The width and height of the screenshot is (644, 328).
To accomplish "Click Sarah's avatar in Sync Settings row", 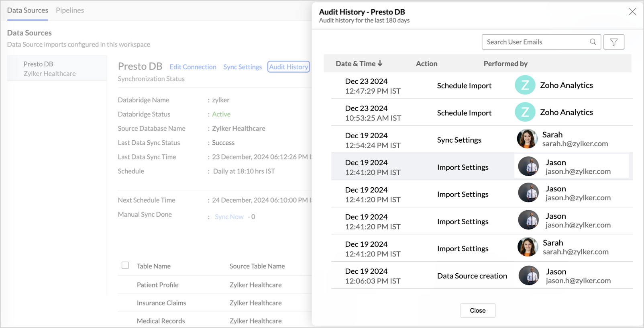I will pos(527,139).
